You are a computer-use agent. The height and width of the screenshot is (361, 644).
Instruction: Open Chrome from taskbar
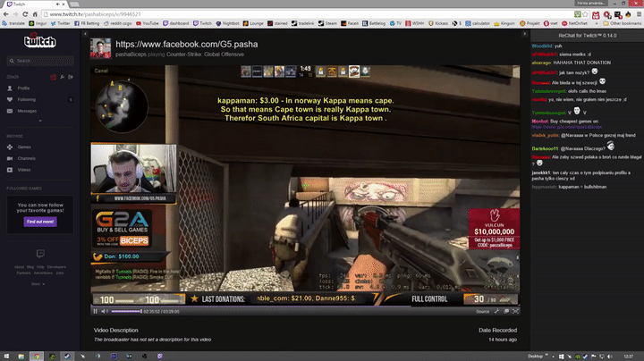coord(37,356)
